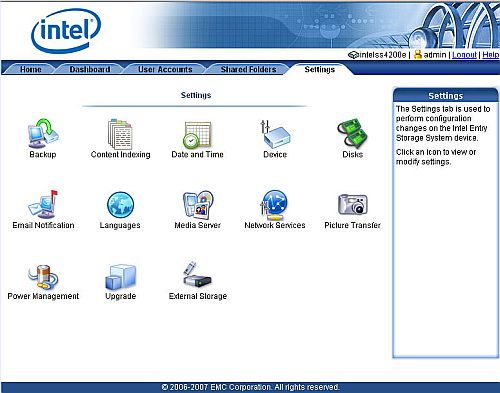Screen dimensions: 500x393
Task: Open the External Storage drive icon
Action: tap(197, 275)
